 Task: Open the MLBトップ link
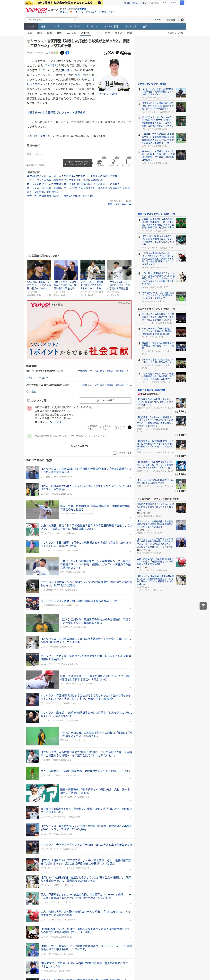87,385
